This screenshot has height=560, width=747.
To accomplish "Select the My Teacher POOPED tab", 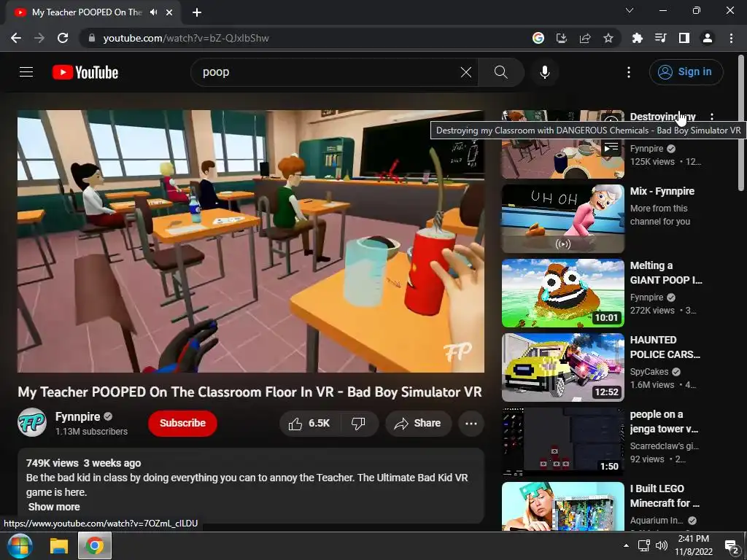I will point(93,13).
